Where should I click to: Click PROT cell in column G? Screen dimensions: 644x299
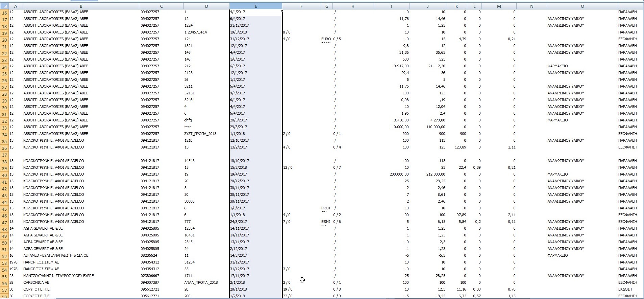pyautogui.click(x=326, y=208)
